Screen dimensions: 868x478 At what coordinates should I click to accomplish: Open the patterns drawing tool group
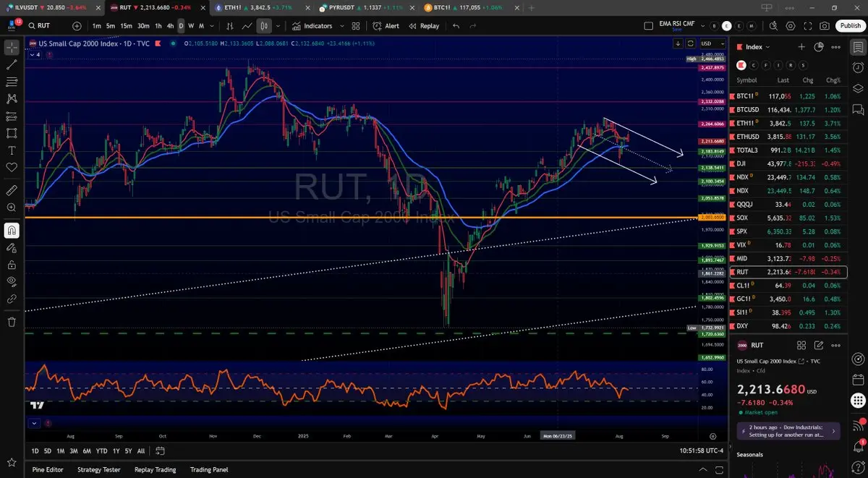click(12, 99)
